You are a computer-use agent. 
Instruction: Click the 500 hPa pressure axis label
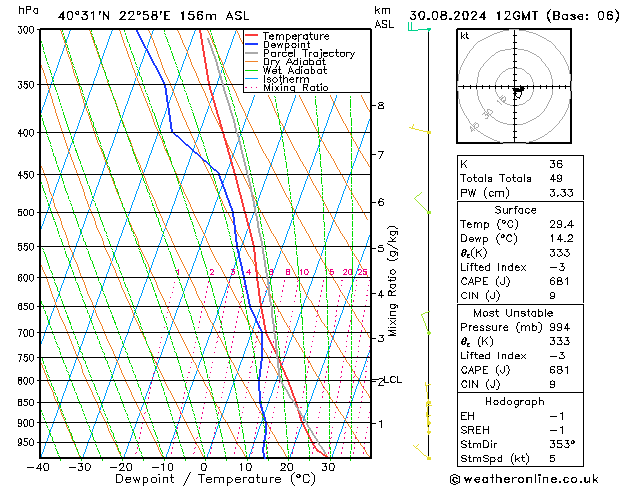(x=26, y=213)
